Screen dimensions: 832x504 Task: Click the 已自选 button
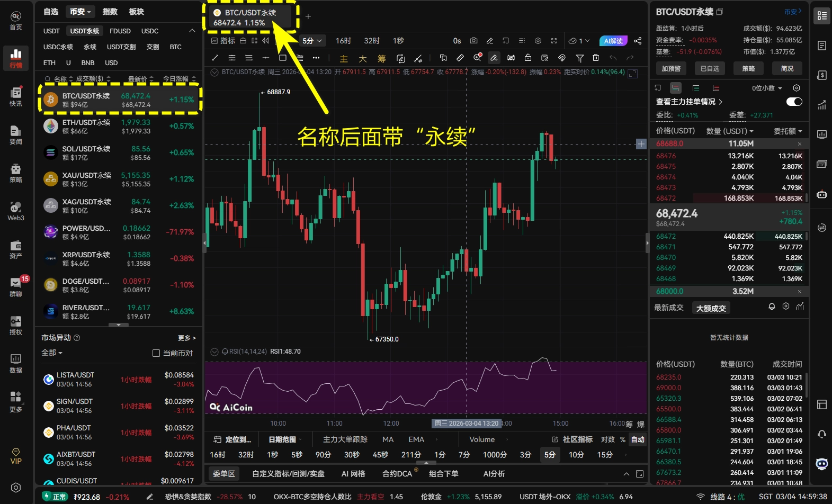(x=710, y=68)
